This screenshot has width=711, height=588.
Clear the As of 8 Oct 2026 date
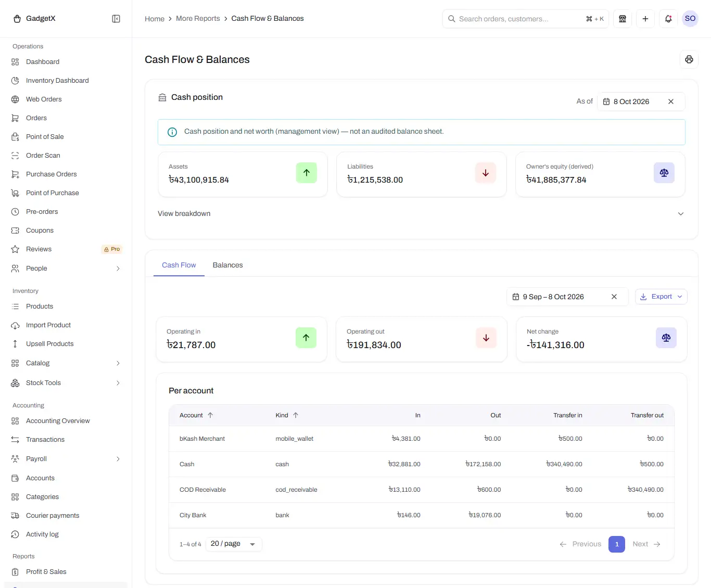coord(671,101)
